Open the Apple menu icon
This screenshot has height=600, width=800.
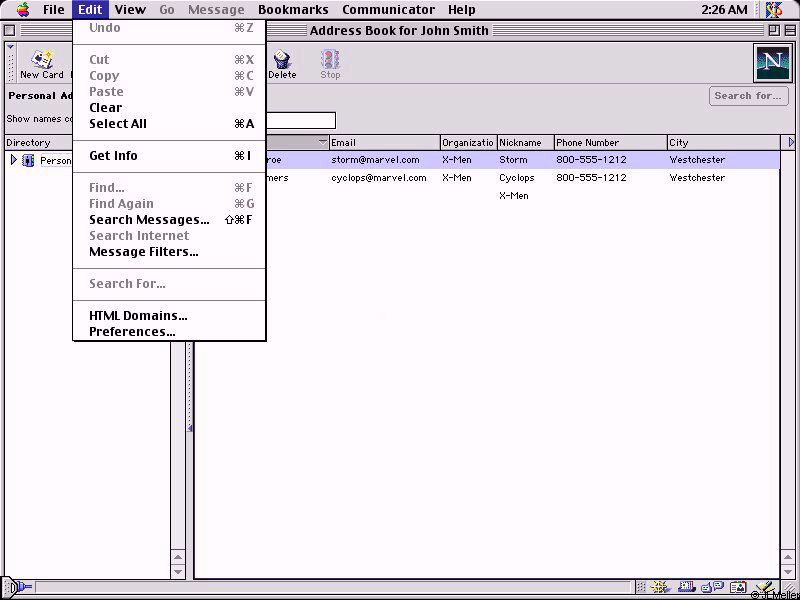pyautogui.click(x=22, y=10)
